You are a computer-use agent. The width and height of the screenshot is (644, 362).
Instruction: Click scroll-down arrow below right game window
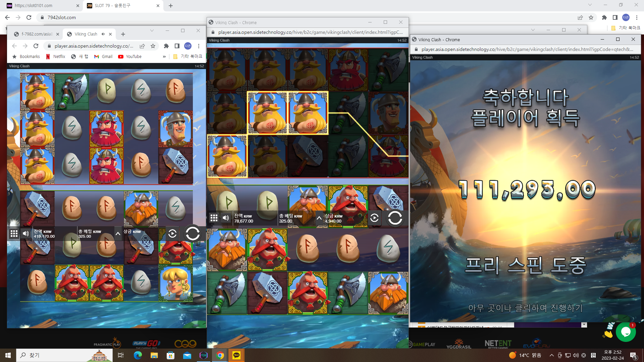tap(584, 325)
